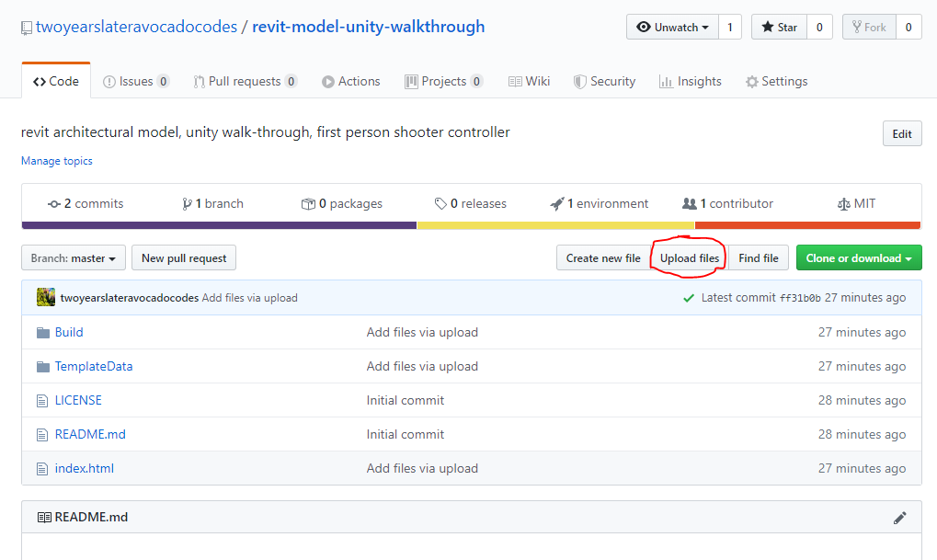Image resolution: width=937 pixels, height=560 pixels.
Task: Click the people icon next to contributor
Action: (x=690, y=204)
